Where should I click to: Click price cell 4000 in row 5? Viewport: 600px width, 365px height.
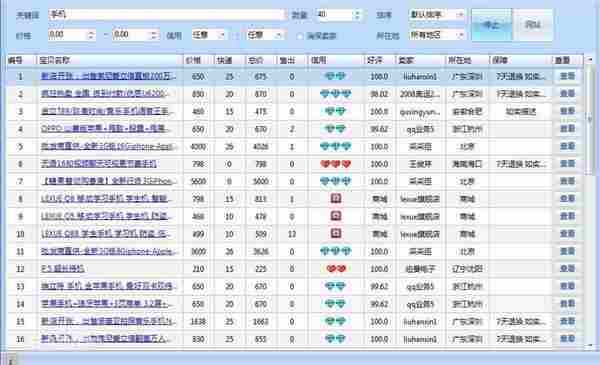click(198, 147)
